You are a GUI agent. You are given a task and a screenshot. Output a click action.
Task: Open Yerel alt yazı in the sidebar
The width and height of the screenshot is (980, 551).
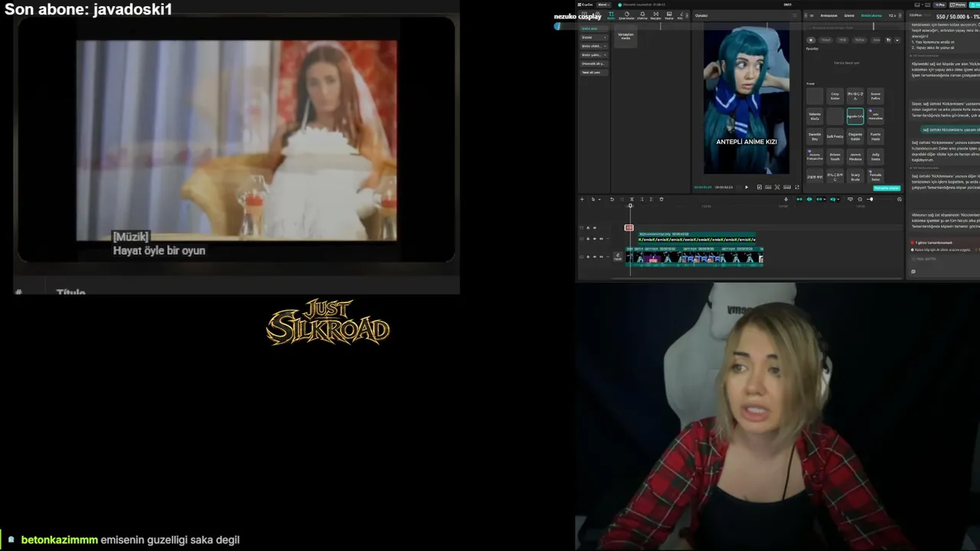593,72
